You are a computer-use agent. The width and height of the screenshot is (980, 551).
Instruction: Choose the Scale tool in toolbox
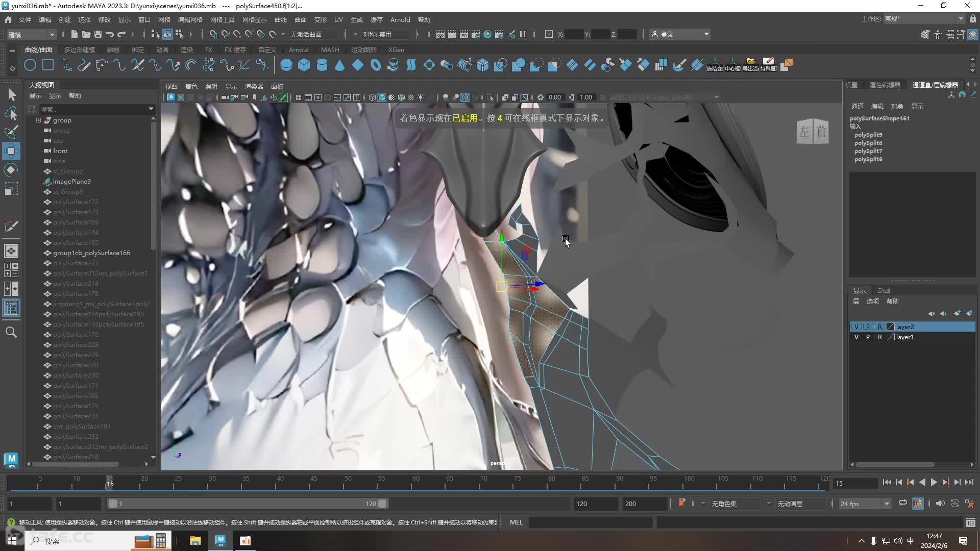pos(11,189)
